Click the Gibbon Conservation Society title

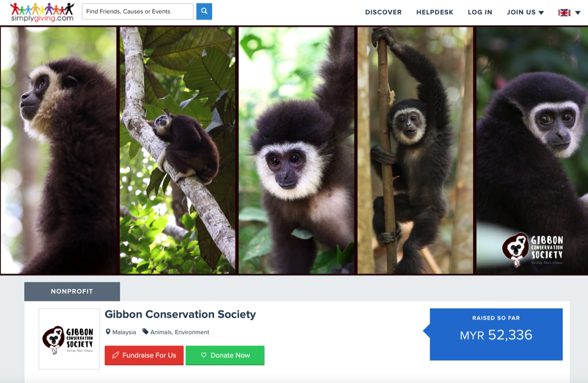tap(180, 314)
